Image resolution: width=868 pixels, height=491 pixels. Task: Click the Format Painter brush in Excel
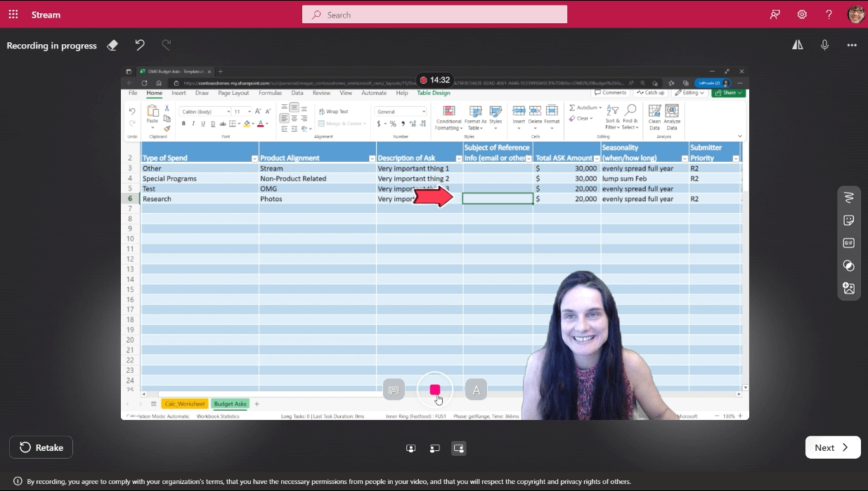[x=167, y=129]
